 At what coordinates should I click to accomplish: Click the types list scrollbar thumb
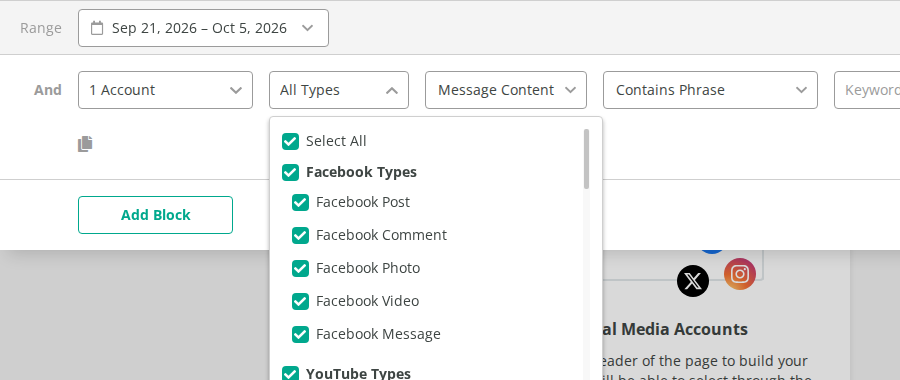(x=586, y=159)
